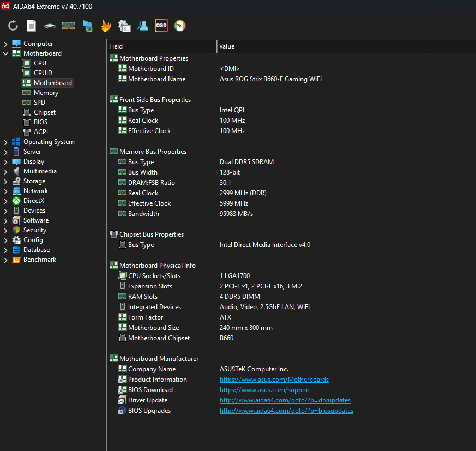476x451 pixels.
Task: Click the CPU chip toolbar icon
Action: point(50,26)
